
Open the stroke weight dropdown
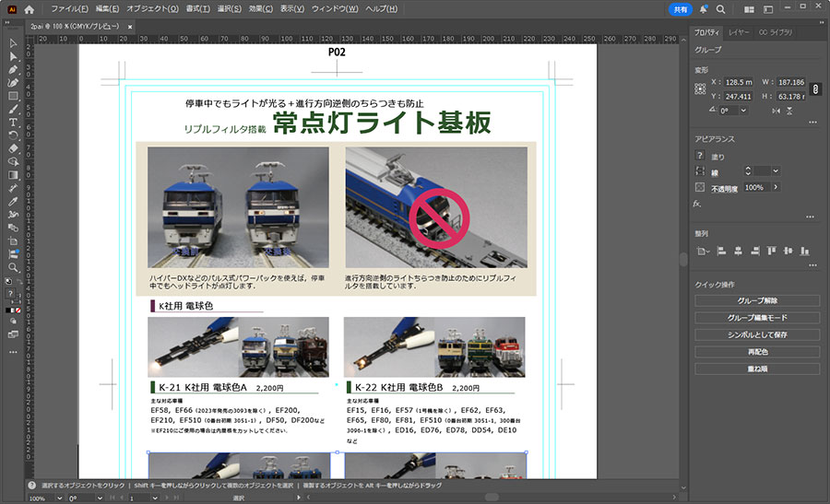pos(776,170)
